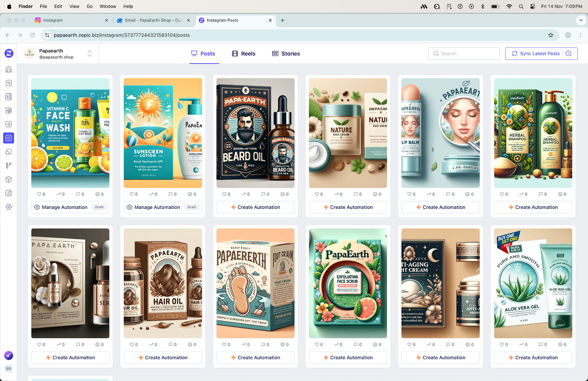Create Automation for Beard Oil post
The height and width of the screenshot is (381, 588).
tap(255, 207)
